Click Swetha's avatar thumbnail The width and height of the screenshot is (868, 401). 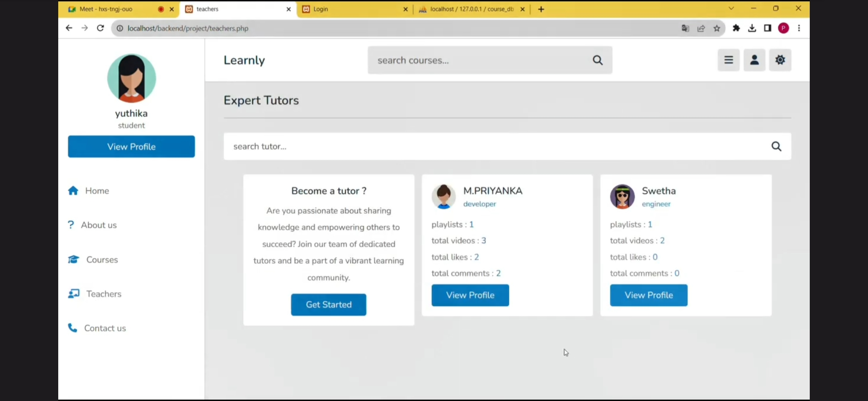[x=622, y=196]
